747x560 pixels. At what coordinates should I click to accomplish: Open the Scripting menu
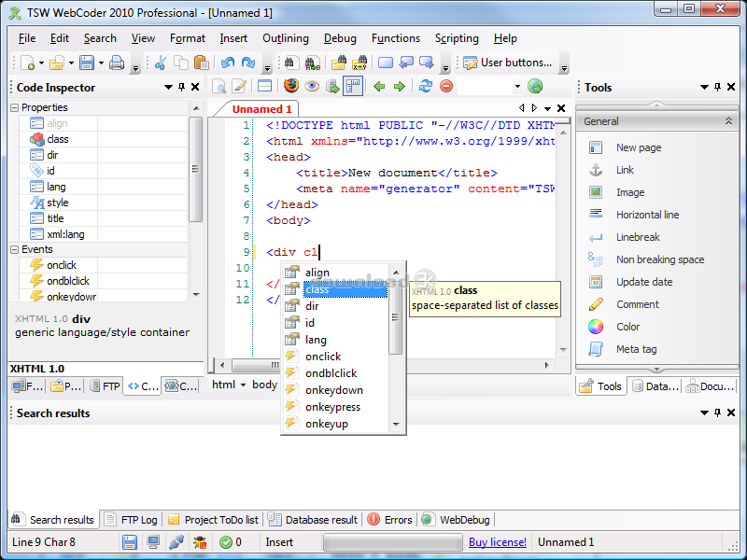(457, 38)
